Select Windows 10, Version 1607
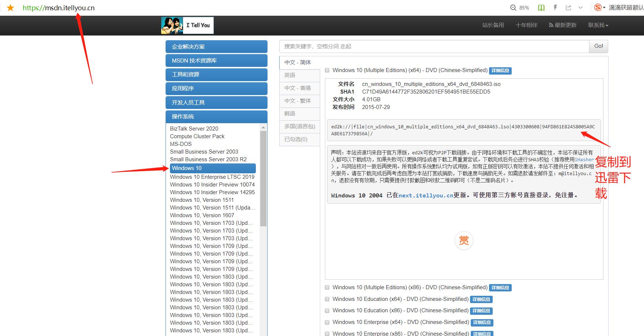Image resolution: width=644 pixels, height=336 pixels. click(202, 215)
